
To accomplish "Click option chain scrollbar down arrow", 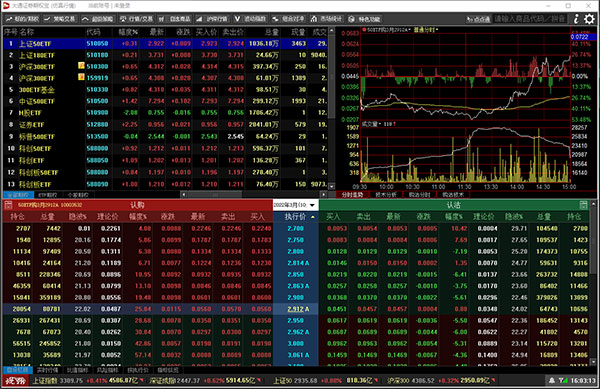I will tap(593, 361).
